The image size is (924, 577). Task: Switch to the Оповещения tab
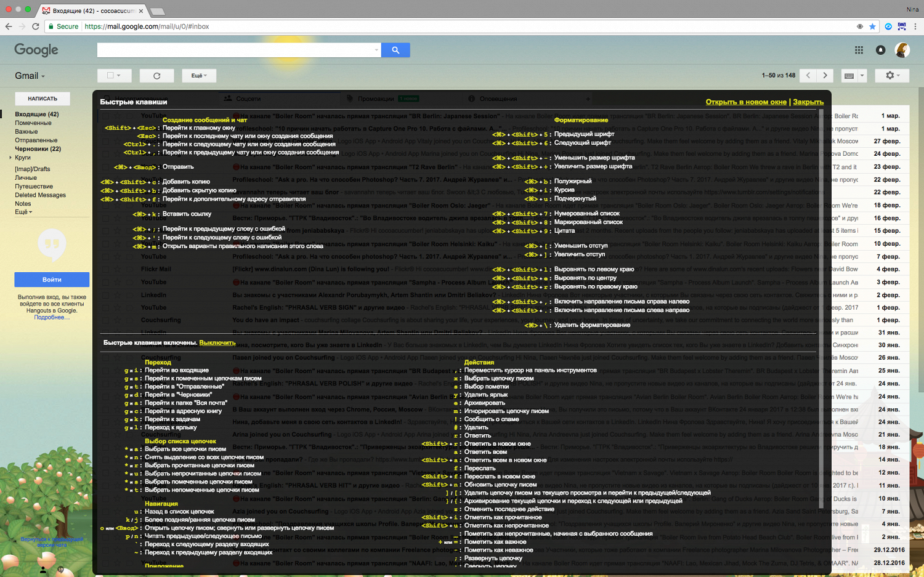tap(498, 99)
